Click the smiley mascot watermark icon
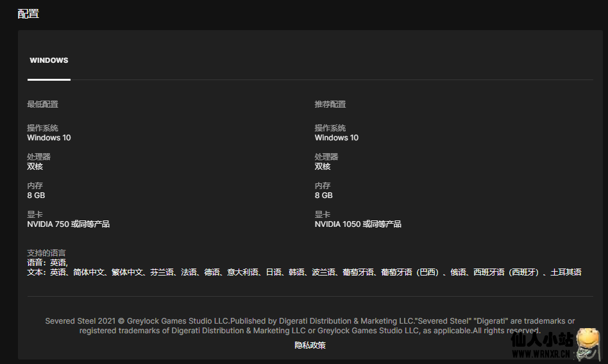Image resolution: width=608 pixels, height=364 pixels. click(588, 343)
